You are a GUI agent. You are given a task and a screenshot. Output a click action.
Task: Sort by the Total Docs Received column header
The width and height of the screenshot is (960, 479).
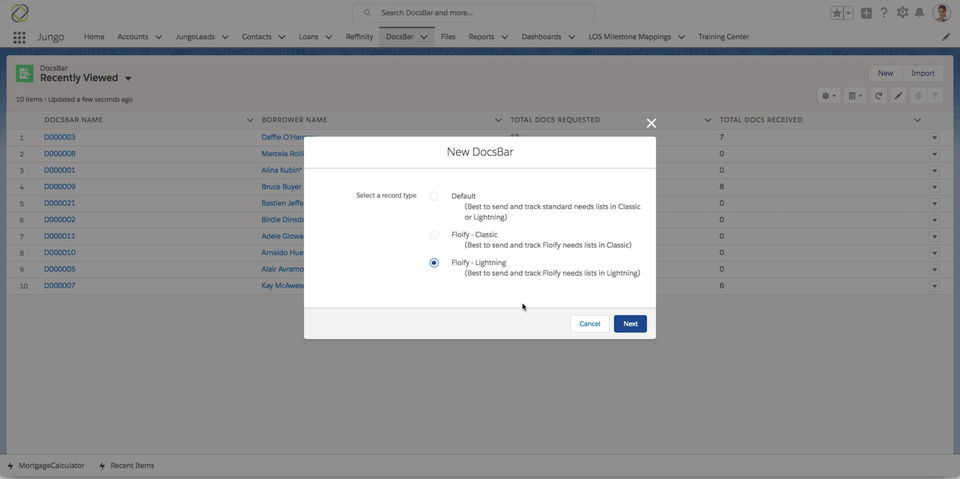click(x=761, y=120)
